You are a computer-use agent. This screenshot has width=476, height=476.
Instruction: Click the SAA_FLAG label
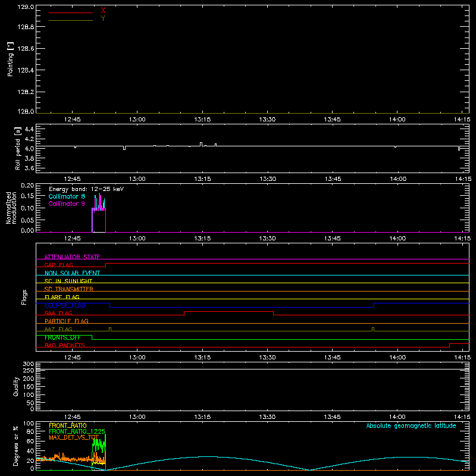(x=58, y=313)
